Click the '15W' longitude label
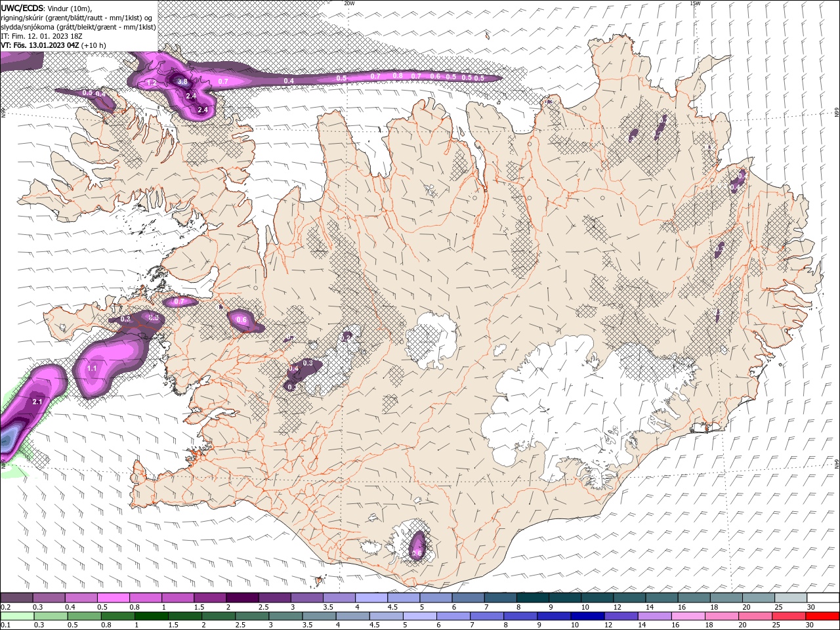 (695, 3)
